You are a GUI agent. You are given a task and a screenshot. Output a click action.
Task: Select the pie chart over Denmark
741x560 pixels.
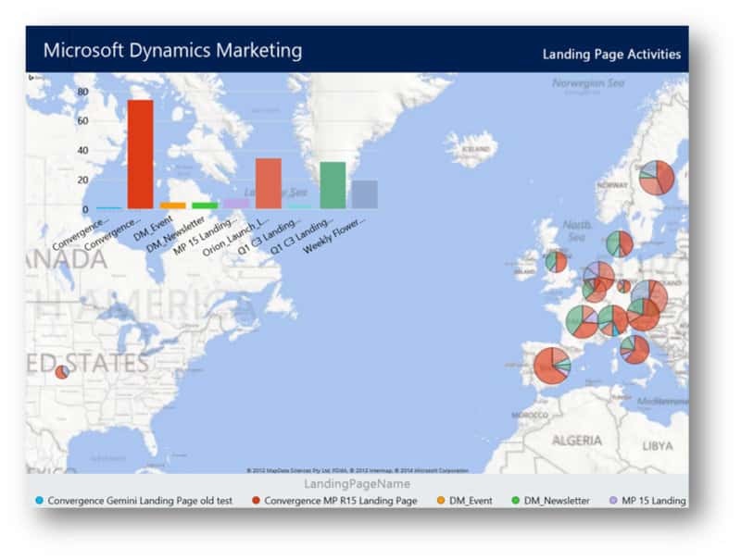click(620, 243)
